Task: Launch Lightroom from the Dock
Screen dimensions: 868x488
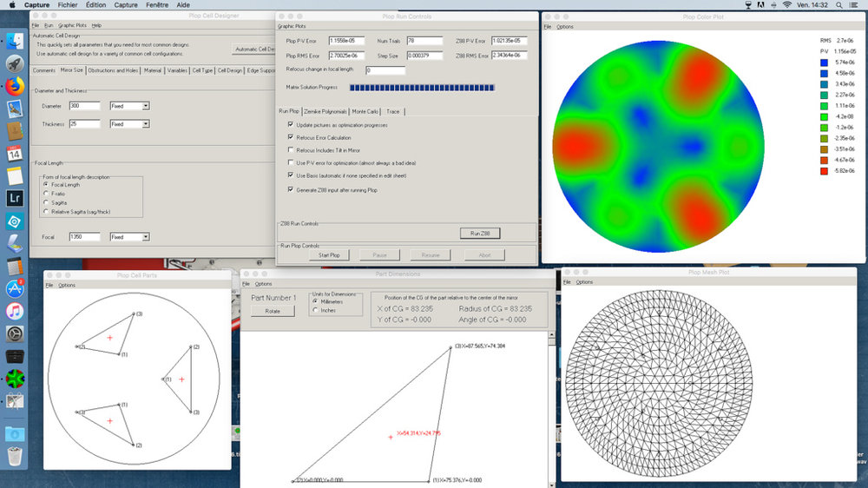Action: [15, 198]
